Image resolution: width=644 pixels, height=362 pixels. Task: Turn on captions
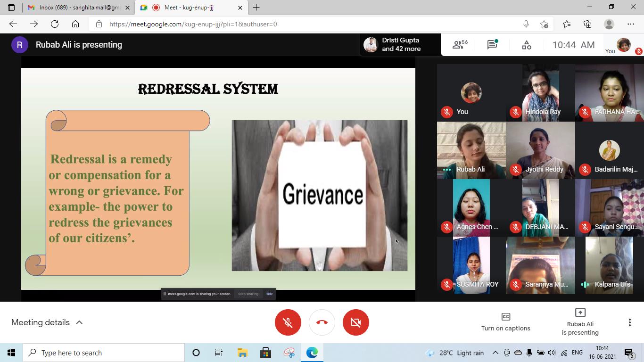(505, 322)
